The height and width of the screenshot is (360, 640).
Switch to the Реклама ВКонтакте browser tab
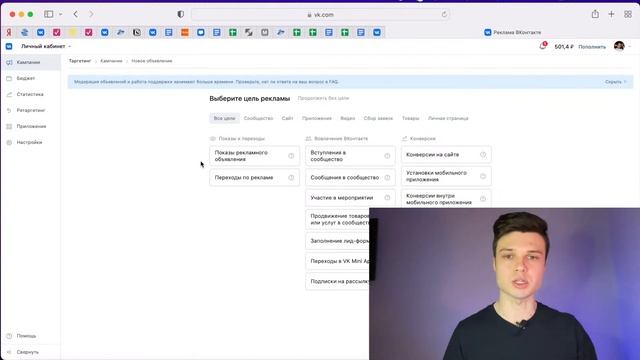(513, 32)
